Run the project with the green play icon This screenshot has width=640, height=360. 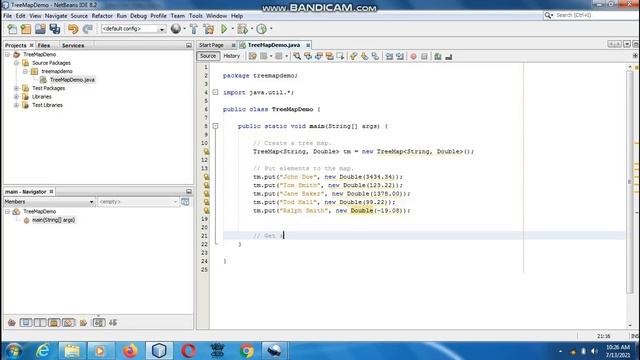tap(224, 29)
